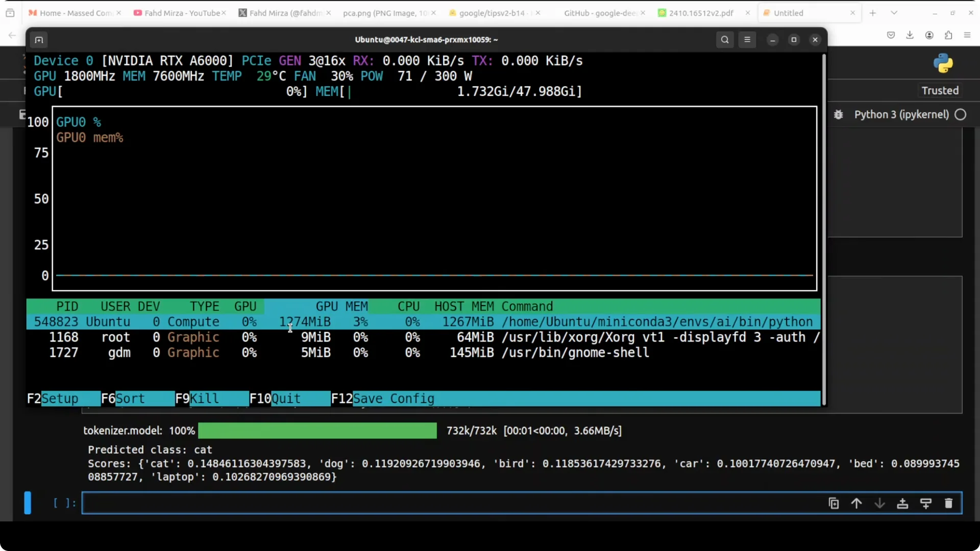Viewport: 980px width, 551px height.
Task: Click Predicted class: cat output text
Action: pyautogui.click(x=150, y=449)
